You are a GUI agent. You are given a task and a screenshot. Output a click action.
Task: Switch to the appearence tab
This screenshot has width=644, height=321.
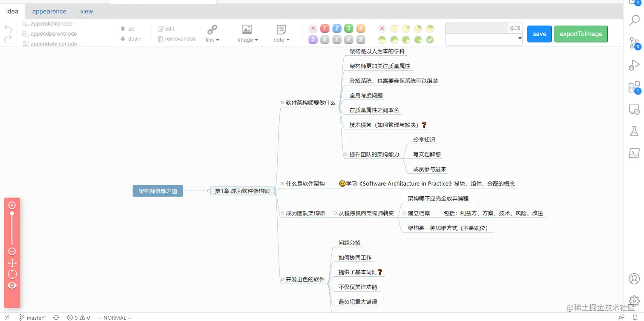[x=49, y=11]
